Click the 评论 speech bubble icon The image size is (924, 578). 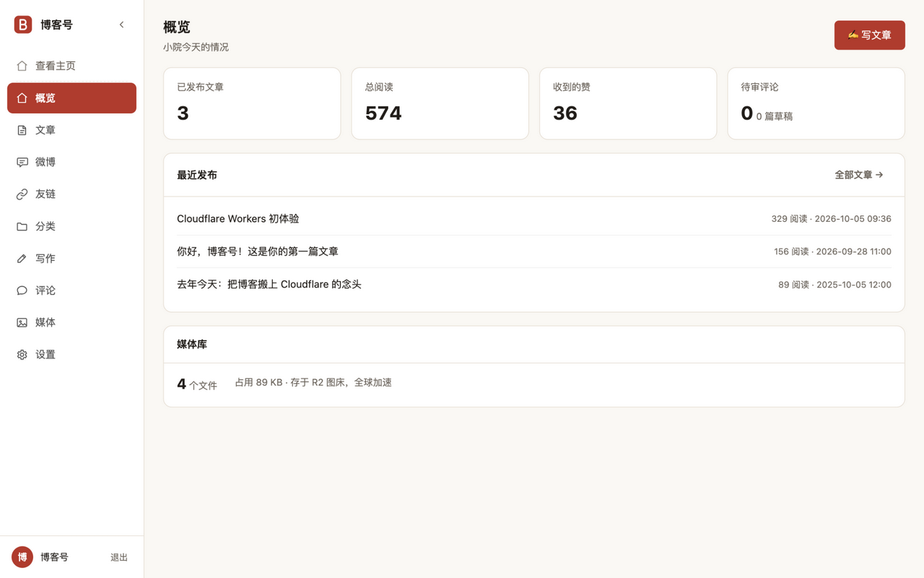click(22, 290)
